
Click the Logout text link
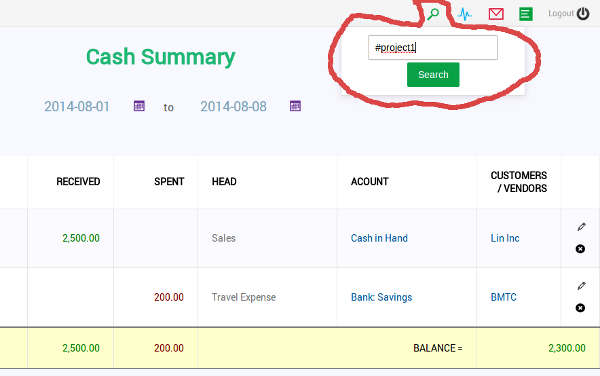point(561,14)
